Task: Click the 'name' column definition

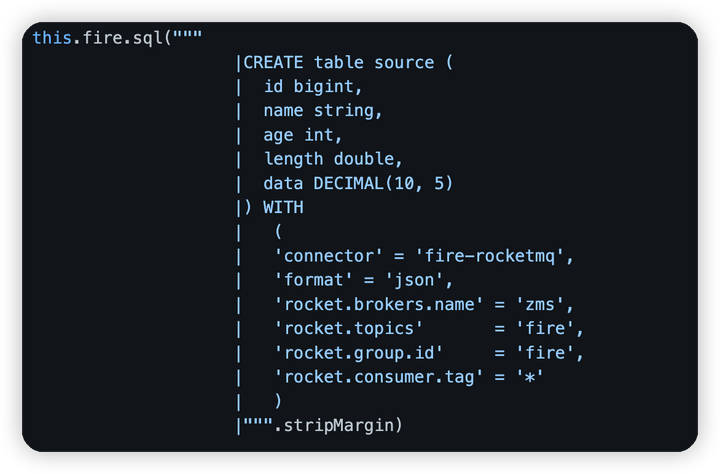Action: pos(283,110)
